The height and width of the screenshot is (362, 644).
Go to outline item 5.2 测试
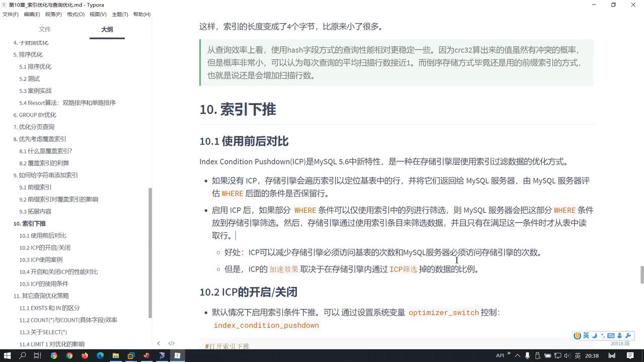coord(29,78)
